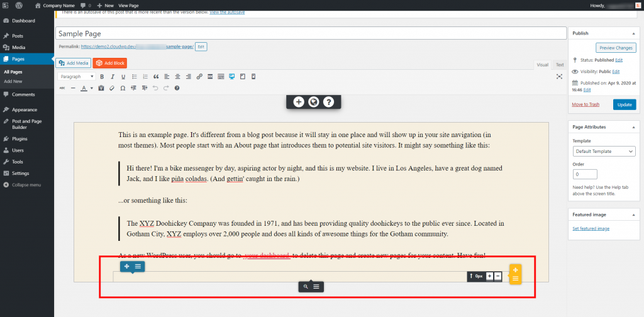Image resolution: width=644 pixels, height=317 pixels.
Task: Increase indent
Action: tap(144, 88)
